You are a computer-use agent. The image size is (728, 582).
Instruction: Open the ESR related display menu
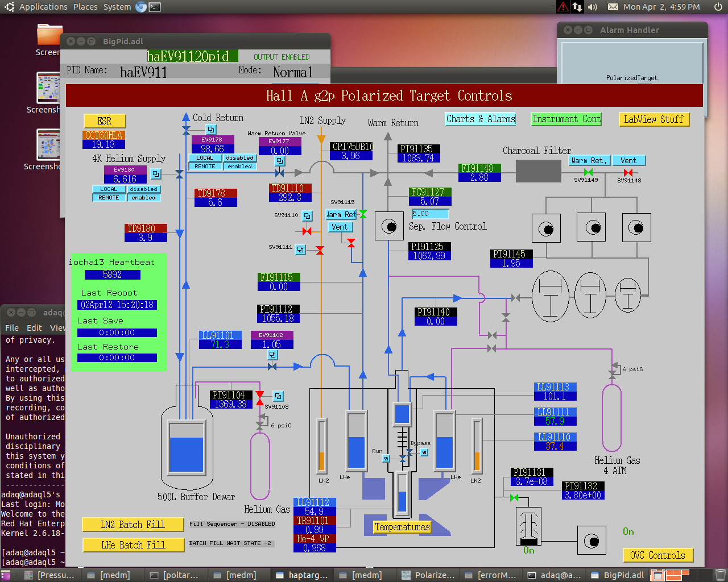click(105, 121)
